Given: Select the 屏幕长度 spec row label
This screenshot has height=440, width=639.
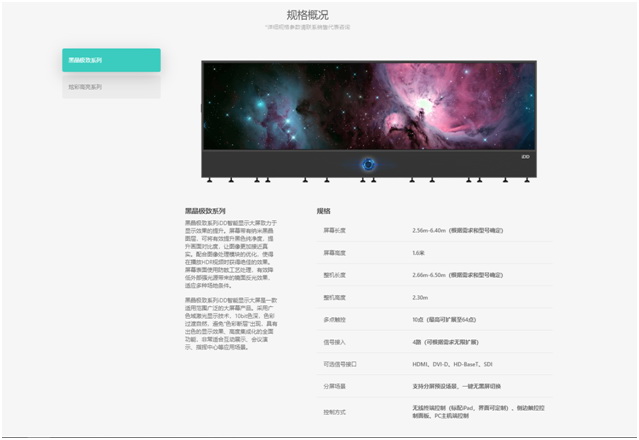Looking at the screenshot, I should pyautogui.click(x=335, y=230).
